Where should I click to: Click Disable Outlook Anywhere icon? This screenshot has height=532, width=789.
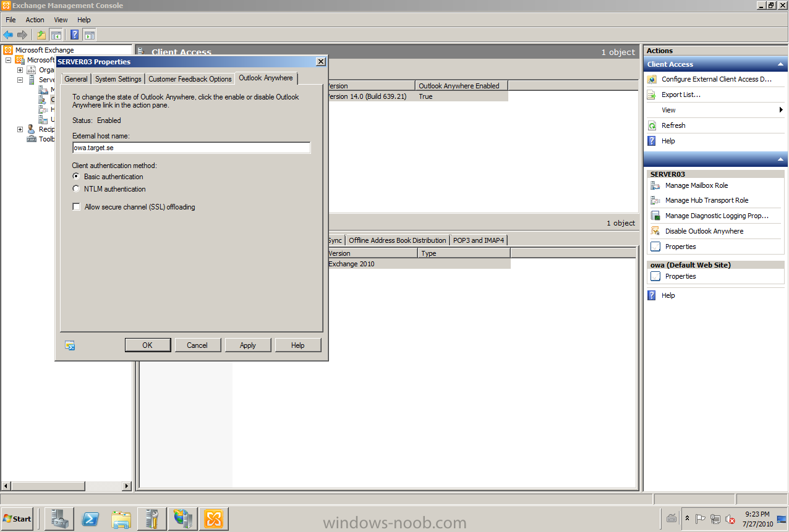click(655, 231)
